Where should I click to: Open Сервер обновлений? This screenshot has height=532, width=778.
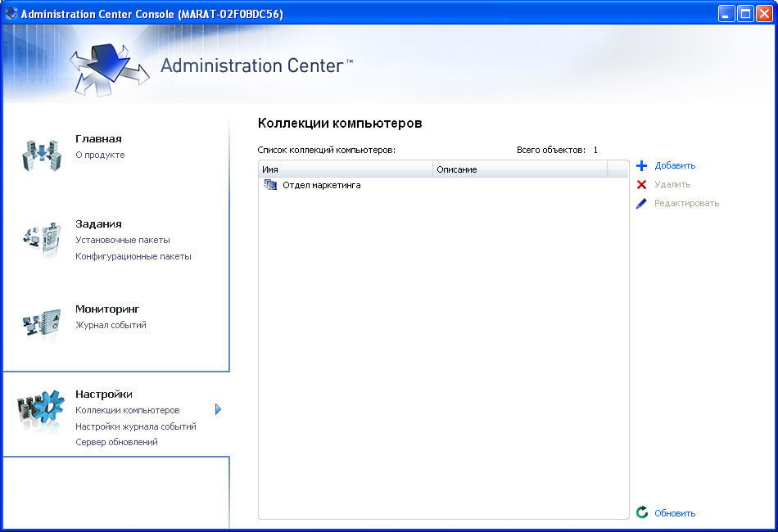point(116,442)
